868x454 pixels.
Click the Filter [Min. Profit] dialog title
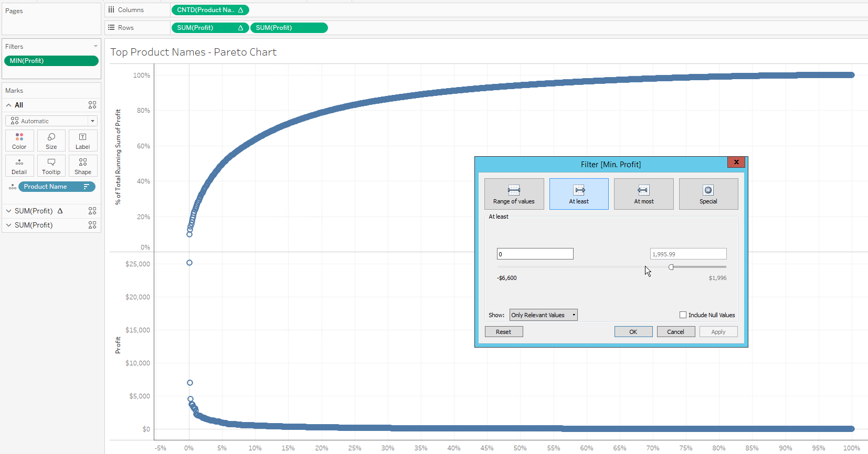click(x=611, y=165)
